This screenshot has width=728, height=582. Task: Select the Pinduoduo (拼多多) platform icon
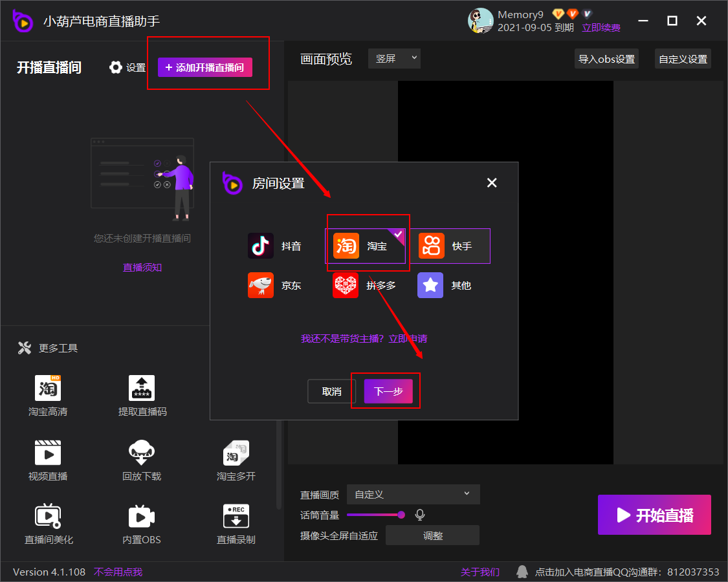coord(346,285)
